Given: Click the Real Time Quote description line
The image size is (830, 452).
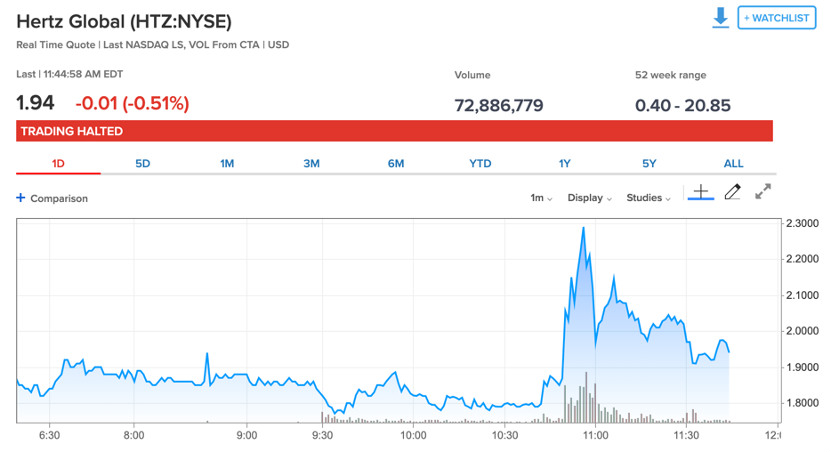Looking at the screenshot, I should click(152, 45).
